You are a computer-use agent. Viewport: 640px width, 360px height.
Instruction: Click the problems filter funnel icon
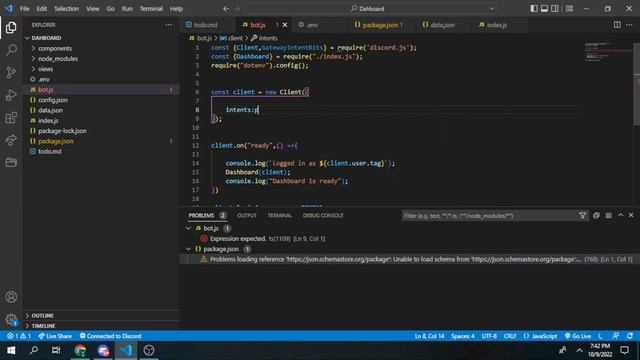[582, 216]
